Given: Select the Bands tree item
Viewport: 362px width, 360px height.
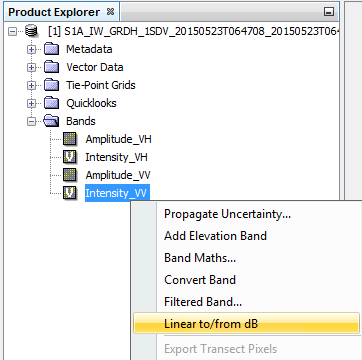Looking at the screenshot, I should 81,121.
